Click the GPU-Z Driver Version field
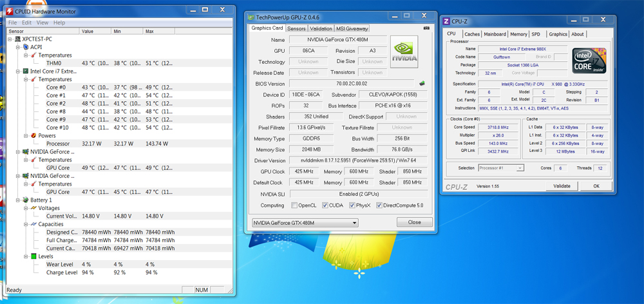The width and height of the screenshot is (644, 304). coord(358,160)
